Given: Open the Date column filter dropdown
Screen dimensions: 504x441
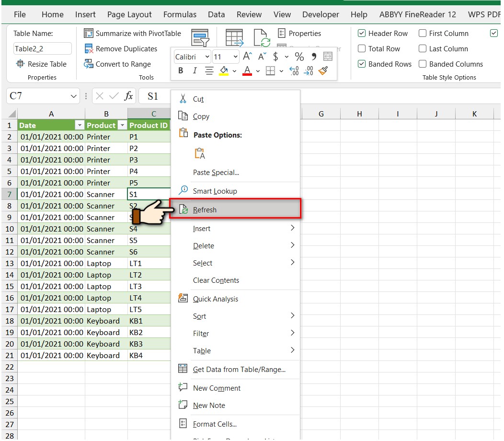Looking at the screenshot, I should [x=79, y=125].
